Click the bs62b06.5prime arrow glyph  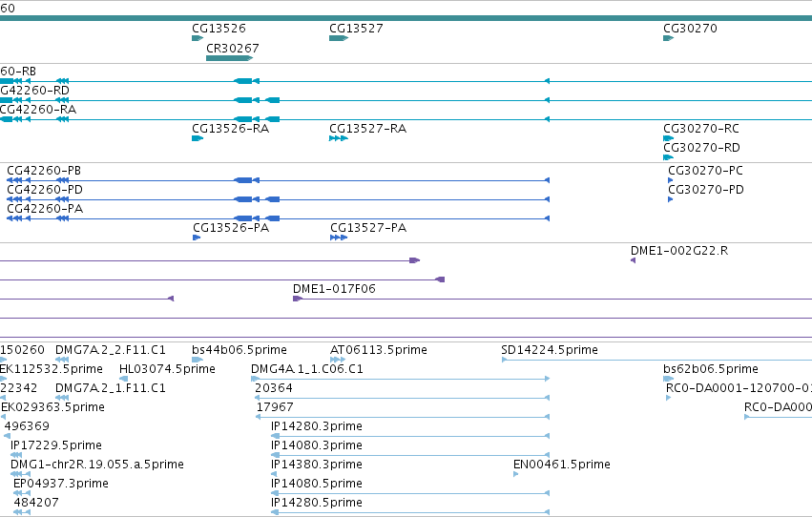[x=668, y=379]
